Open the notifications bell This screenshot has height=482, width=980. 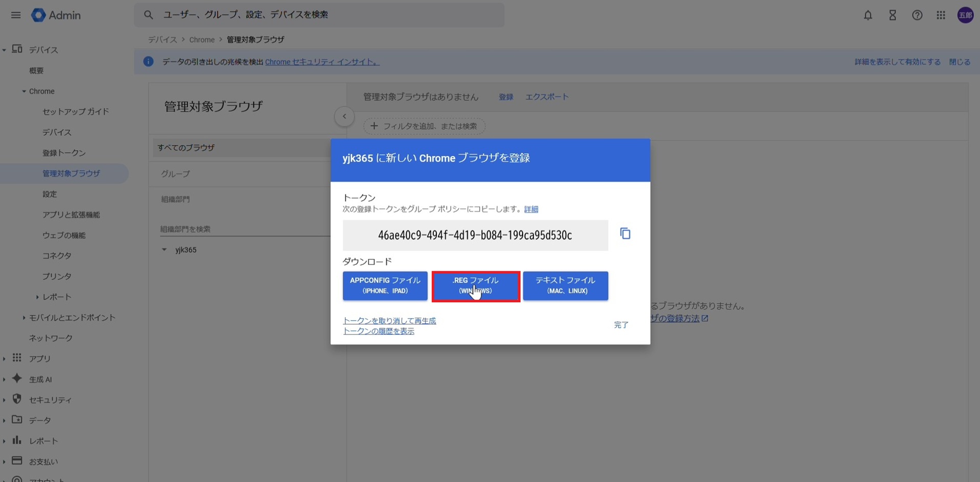pyautogui.click(x=868, y=15)
